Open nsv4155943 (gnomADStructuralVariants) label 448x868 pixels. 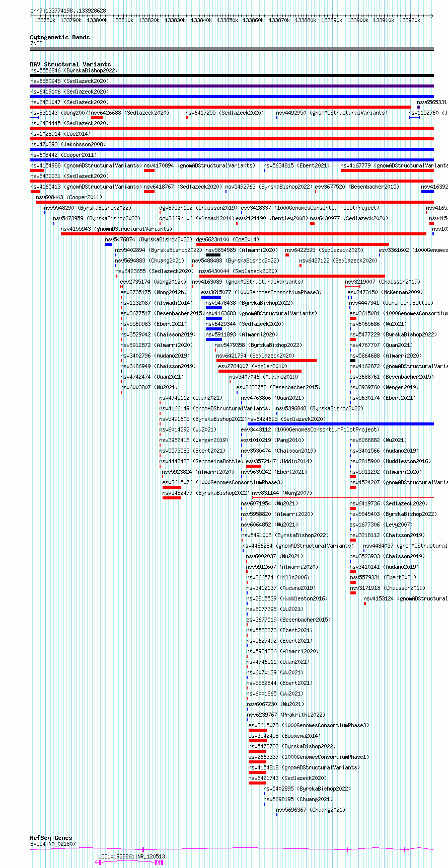[x=116, y=229]
